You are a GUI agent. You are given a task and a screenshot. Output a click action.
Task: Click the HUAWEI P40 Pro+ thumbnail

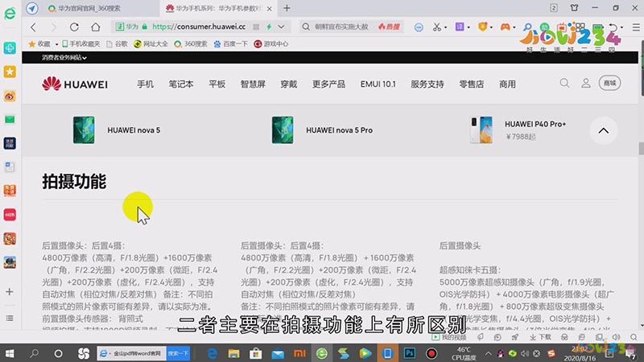pos(481,130)
